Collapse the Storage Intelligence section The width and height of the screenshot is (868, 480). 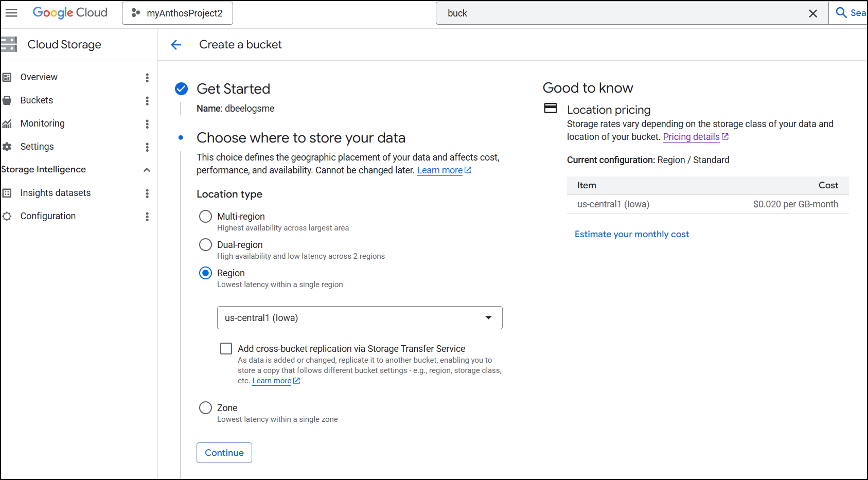pyautogui.click(x=147, y=170)
